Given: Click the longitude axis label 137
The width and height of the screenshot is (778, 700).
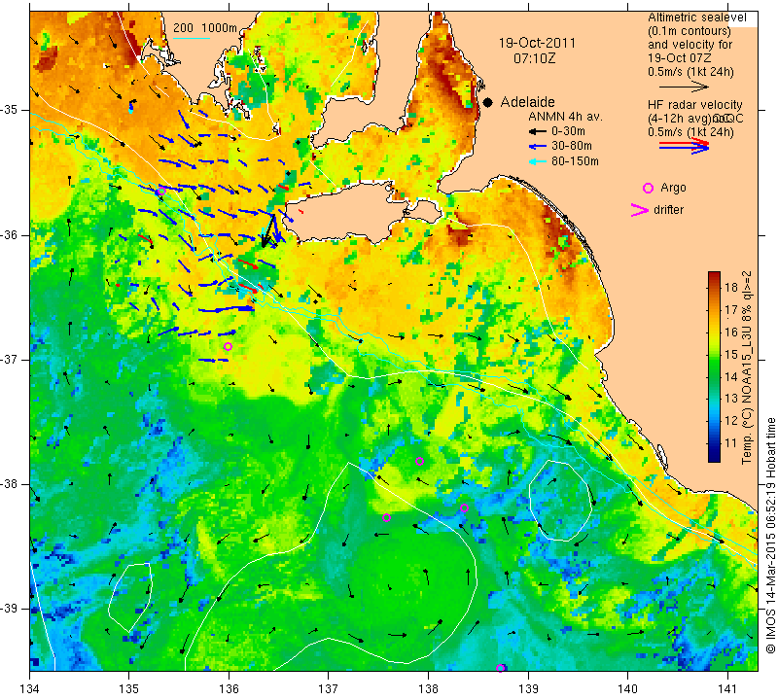Looking at the screenshot, I should pyautogui.click(x=328, y=688).
